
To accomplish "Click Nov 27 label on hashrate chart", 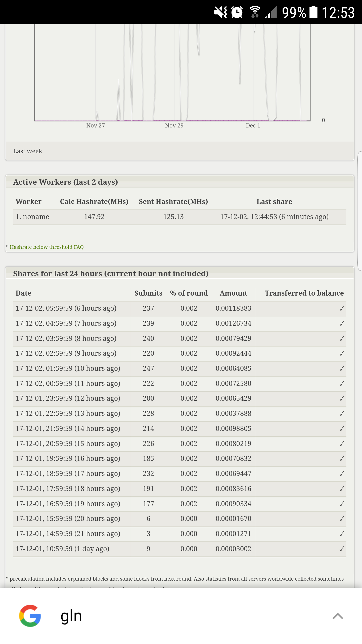I will tap(96, 126).
